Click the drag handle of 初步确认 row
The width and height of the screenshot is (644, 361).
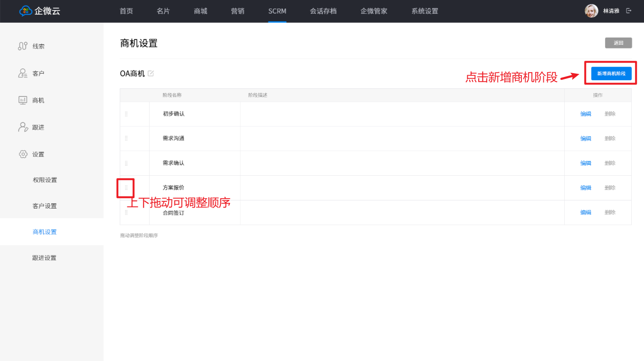click(x=126, y=114)
